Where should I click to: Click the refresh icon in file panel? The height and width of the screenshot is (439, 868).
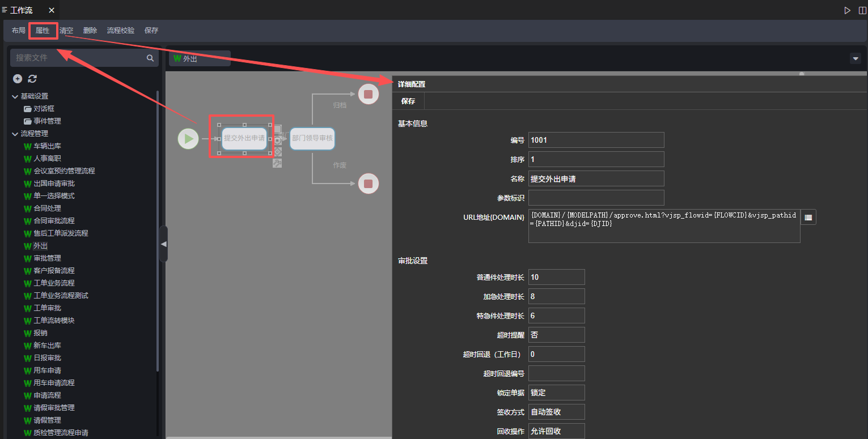32,79
